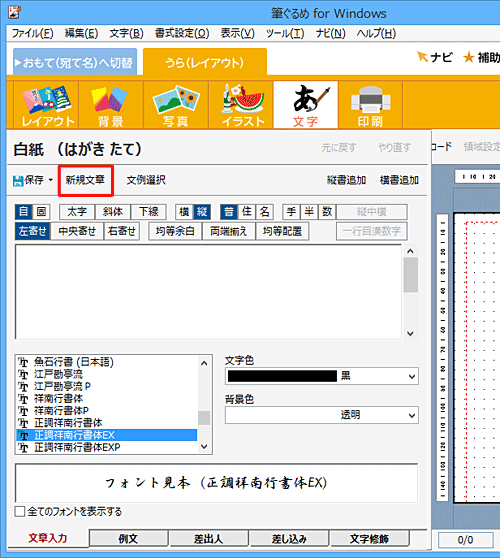This screenshot has width=500, height=558.
Task: Toggle the 自 auto size button
Action: 23,212
